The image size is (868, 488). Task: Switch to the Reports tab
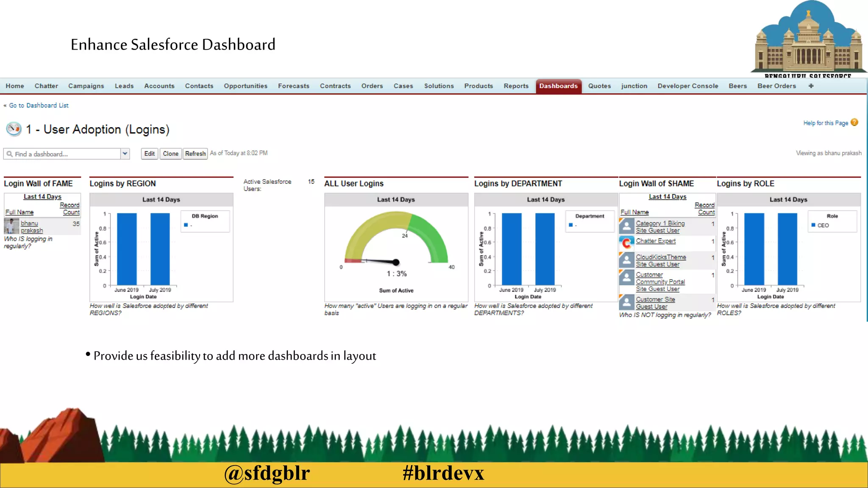pyautogui.click(x=516, y=86)
